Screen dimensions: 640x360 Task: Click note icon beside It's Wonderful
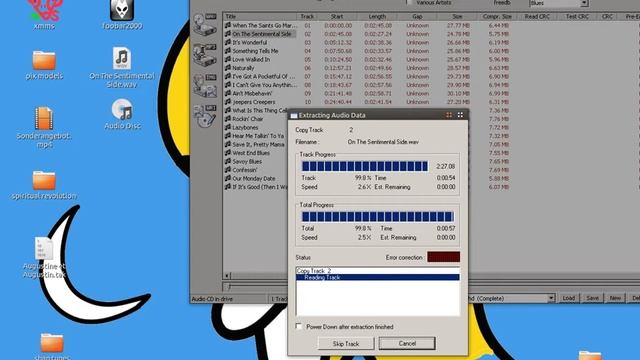click(228, 42)
